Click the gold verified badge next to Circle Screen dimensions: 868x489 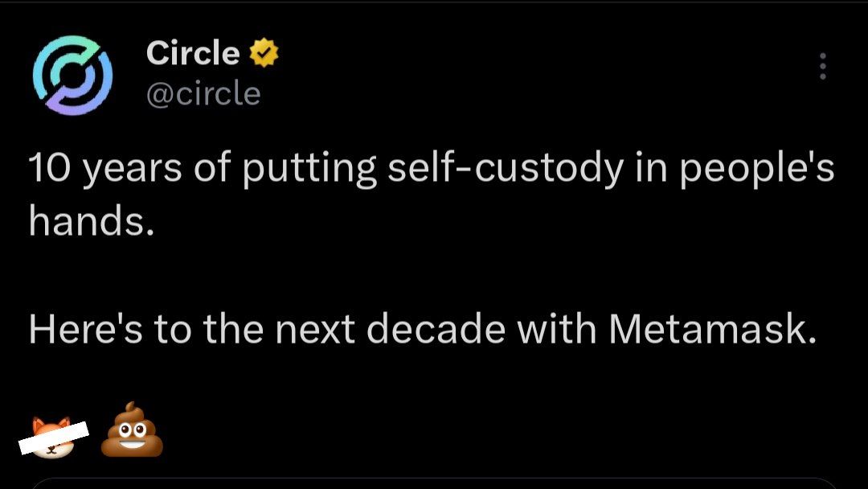tap(264, 52)
